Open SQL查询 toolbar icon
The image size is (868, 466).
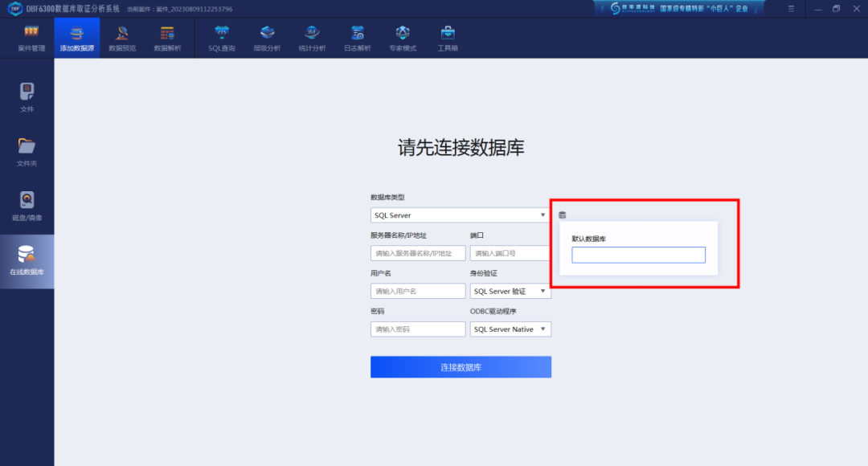(x=222, y=39)
